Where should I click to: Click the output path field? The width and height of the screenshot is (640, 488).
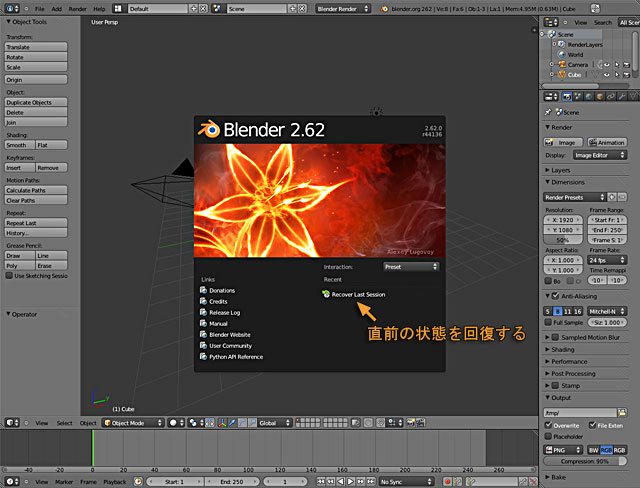(x=580, y=413)
